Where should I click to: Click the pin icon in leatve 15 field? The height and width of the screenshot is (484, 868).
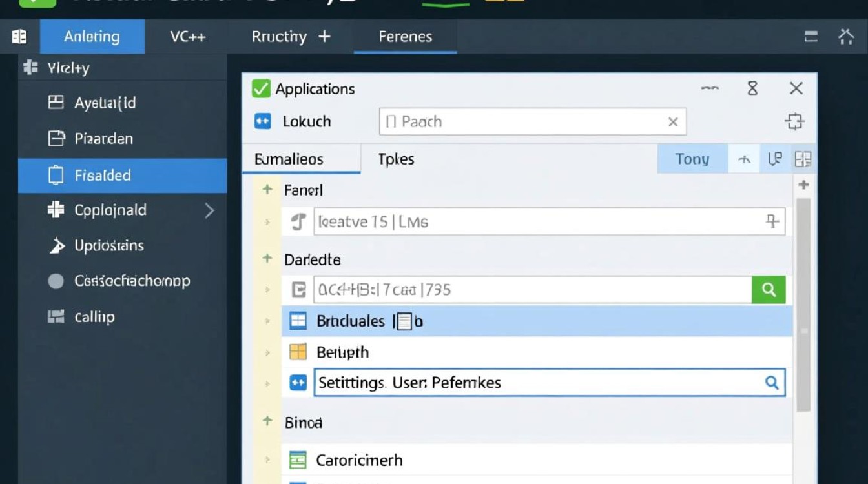pos(772,222)
